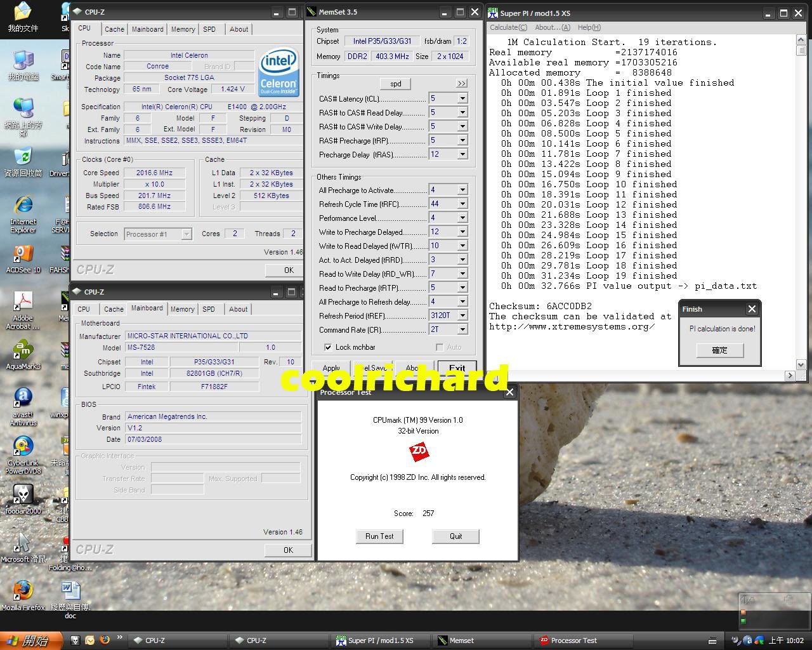Viewport: 812px width, 650px height.
Task: Click Intel Celeron logo in CPU-Z
Action: pos(279,72)
